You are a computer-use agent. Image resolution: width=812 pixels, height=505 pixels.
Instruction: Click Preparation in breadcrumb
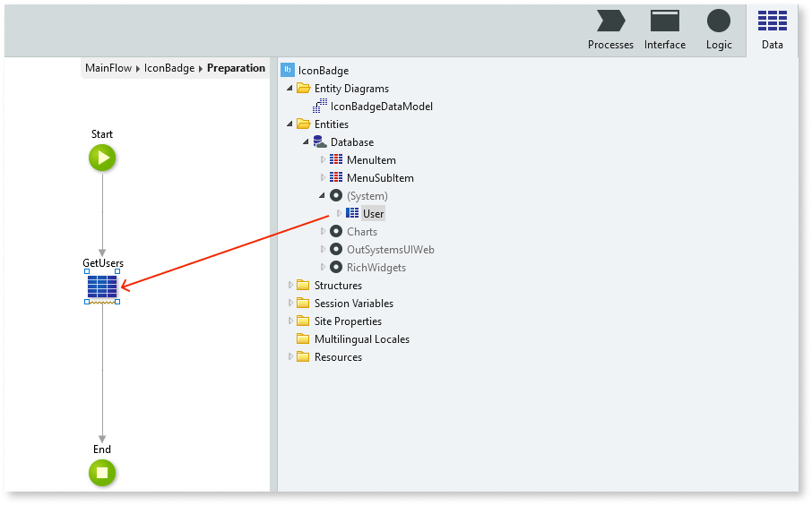point(236,68)
